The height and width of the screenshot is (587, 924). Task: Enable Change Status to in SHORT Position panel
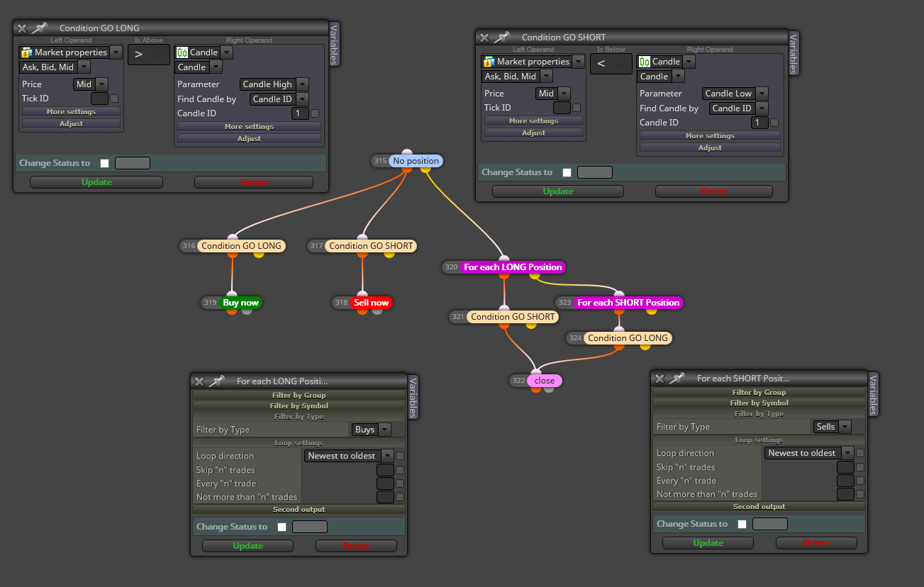(x=742, y=524)
